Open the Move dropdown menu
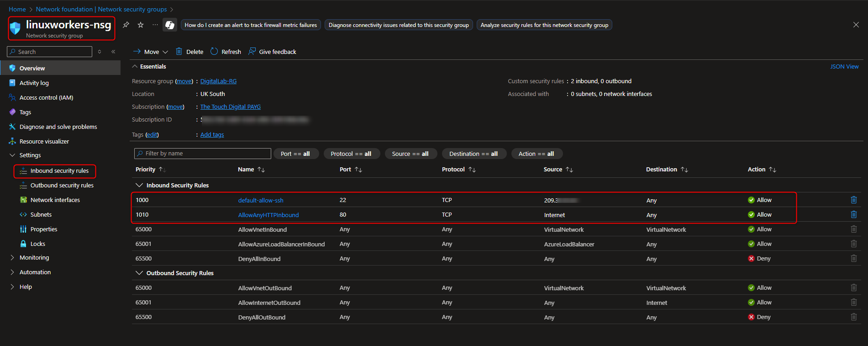868x346 pixels. point(151,52)
